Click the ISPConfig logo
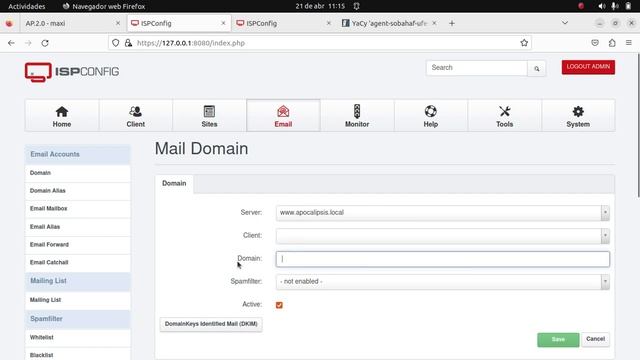 point(72,72)
